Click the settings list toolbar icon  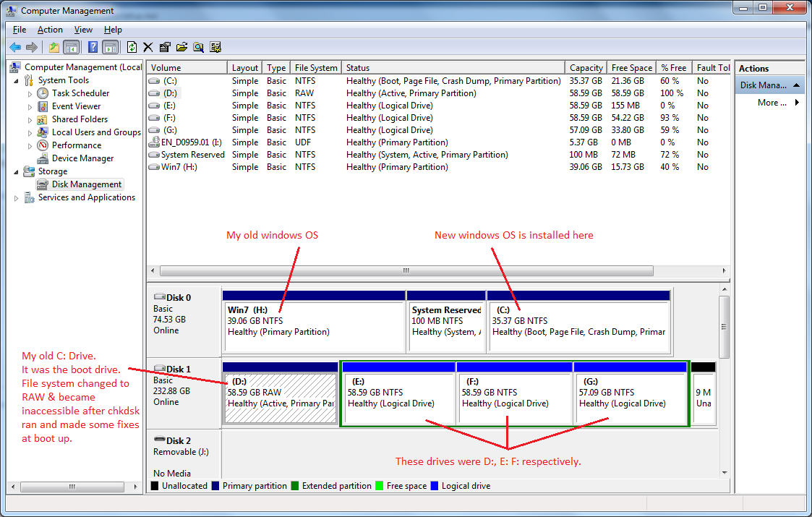pos(215,48)
